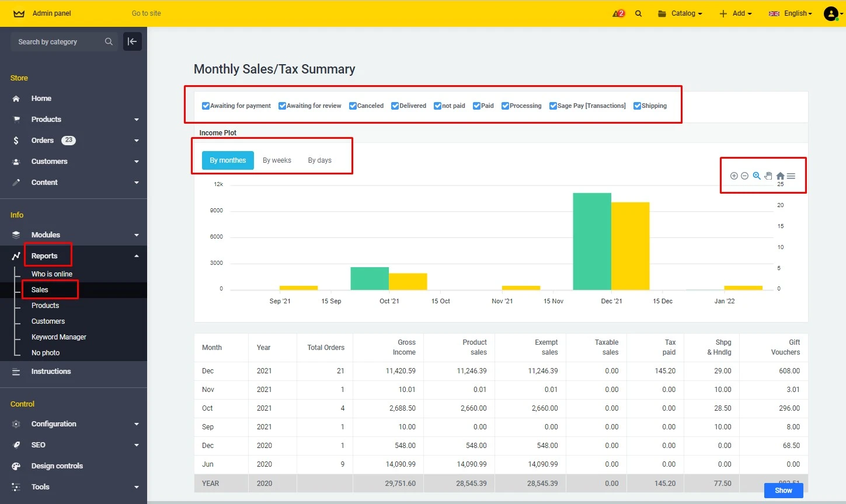Zoom out on the income plot chart

[x=744, y=176]
